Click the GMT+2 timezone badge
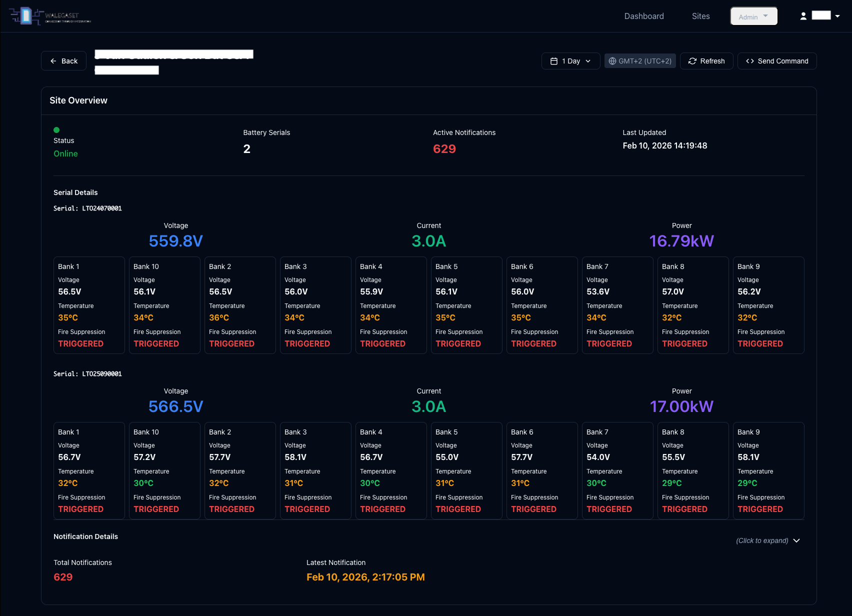The height and width of the screenshot is (616, 852). coord(640,61)
